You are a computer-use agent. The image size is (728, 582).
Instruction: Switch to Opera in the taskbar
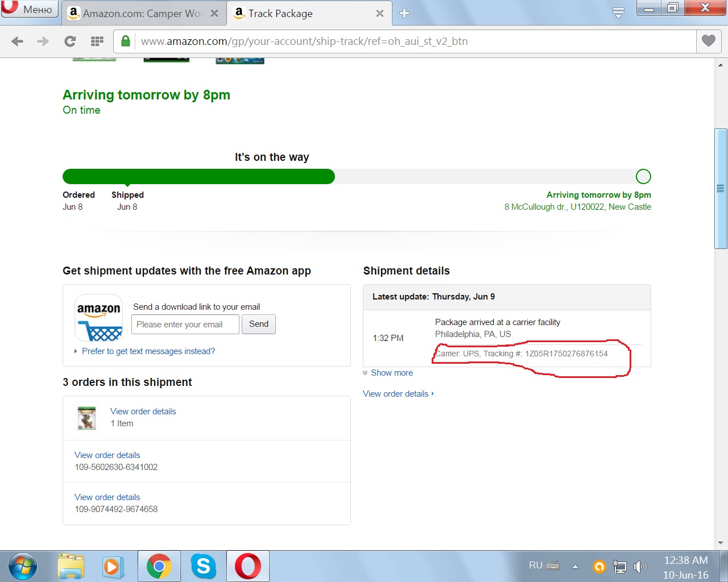click(248, 566)
